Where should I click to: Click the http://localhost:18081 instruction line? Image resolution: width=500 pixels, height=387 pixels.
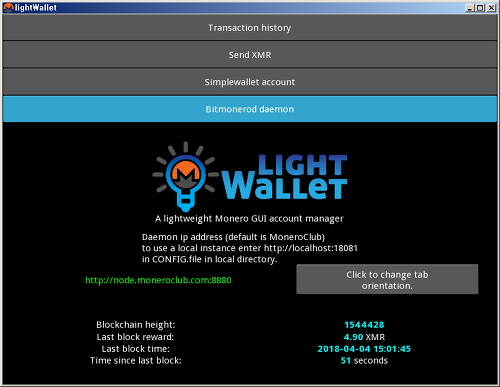pyautogui.click(x=250, y=248)
